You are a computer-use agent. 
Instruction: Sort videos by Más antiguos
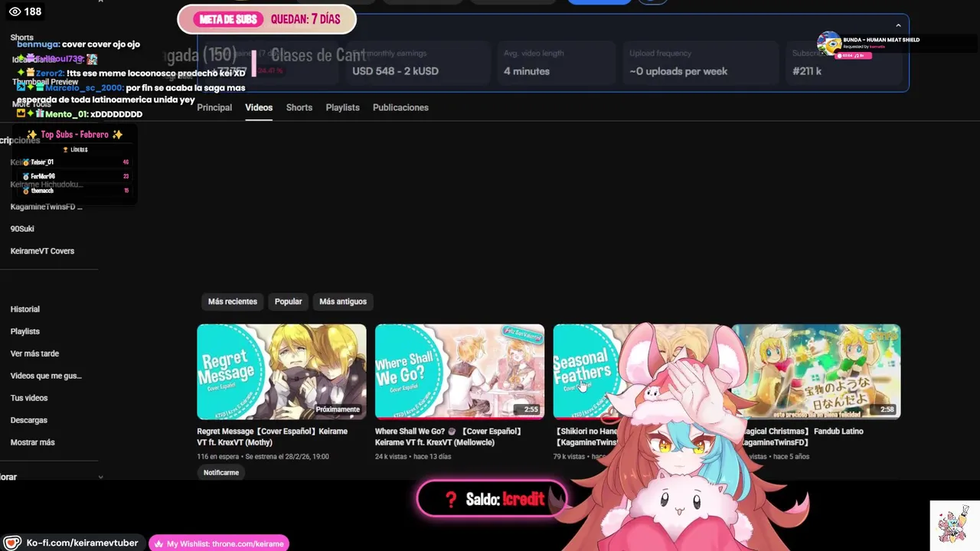pos(343,302)
